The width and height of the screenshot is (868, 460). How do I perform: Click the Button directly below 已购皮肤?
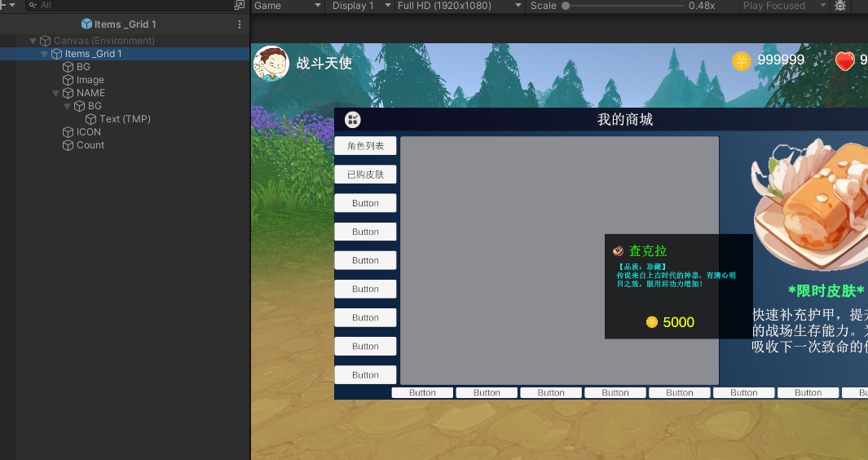365,203
